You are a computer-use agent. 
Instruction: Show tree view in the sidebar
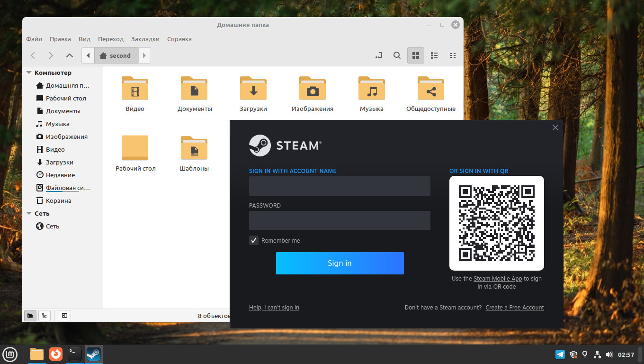pos(45,315)
